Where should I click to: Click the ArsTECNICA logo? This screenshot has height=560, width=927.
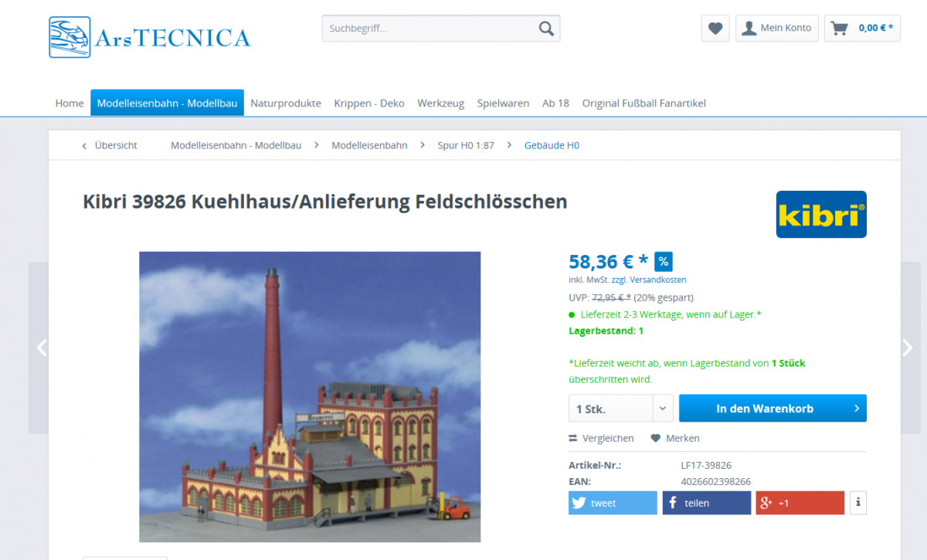pyautogui.click(x=150, y=37)
